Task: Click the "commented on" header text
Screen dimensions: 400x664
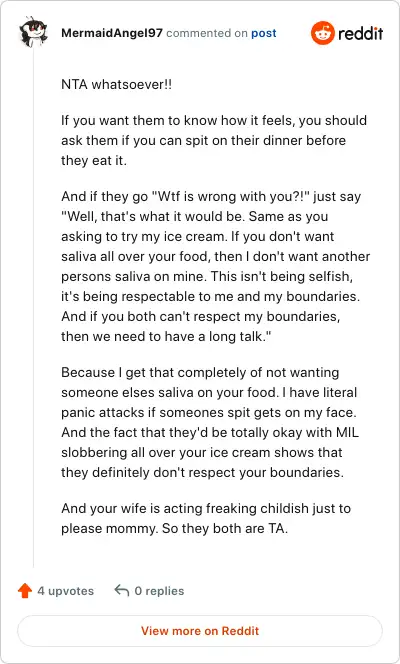Action: (x=207, y=33)
